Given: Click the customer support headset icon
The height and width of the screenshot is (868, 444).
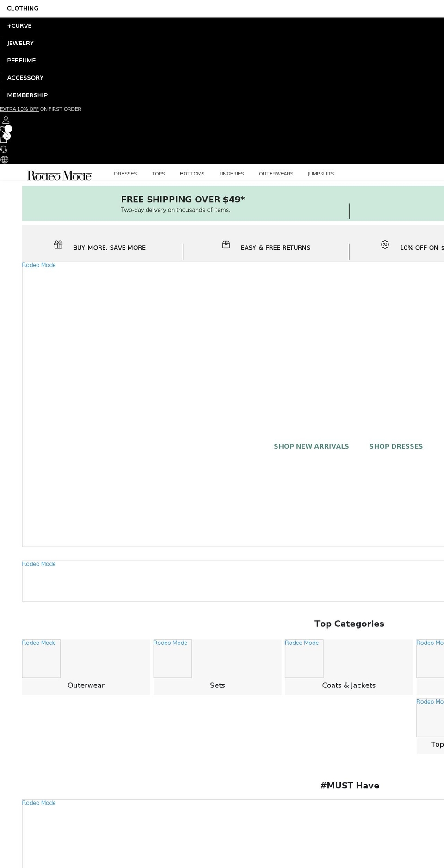Looking at the screenshot, I should [4, 149].
